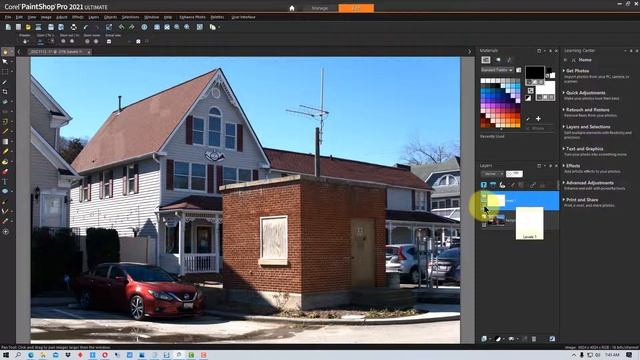Screen dimensions: 640x360
Task: Click the Windows Start button
Action: point(6,355)
